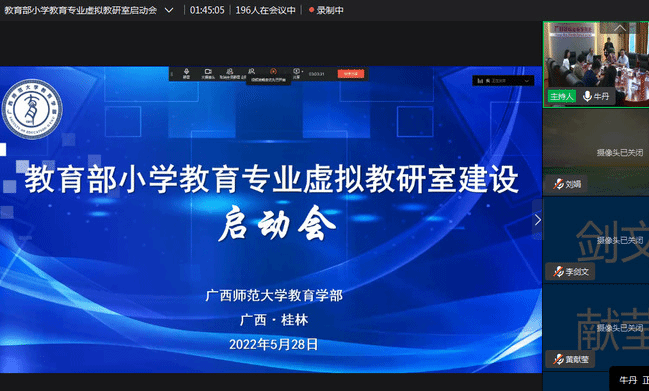649x391 pixels.
Task: Click the participants icon in shared toolbar
Action: tap(230, 73)
